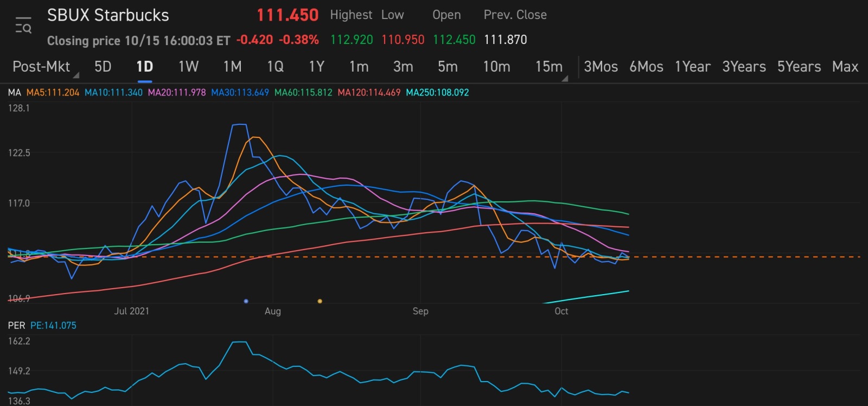Image resolution: width=868 pixels, height=406 pixels.
Task: Click the 117.0 price axis label
Action: (19, 203)
